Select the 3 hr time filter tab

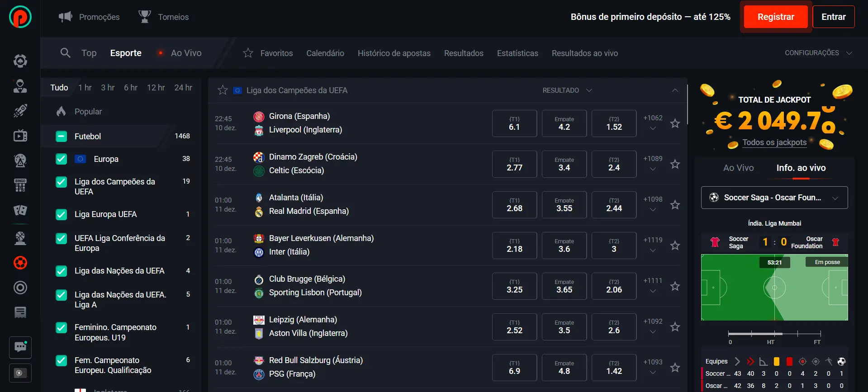pos(108,88)
